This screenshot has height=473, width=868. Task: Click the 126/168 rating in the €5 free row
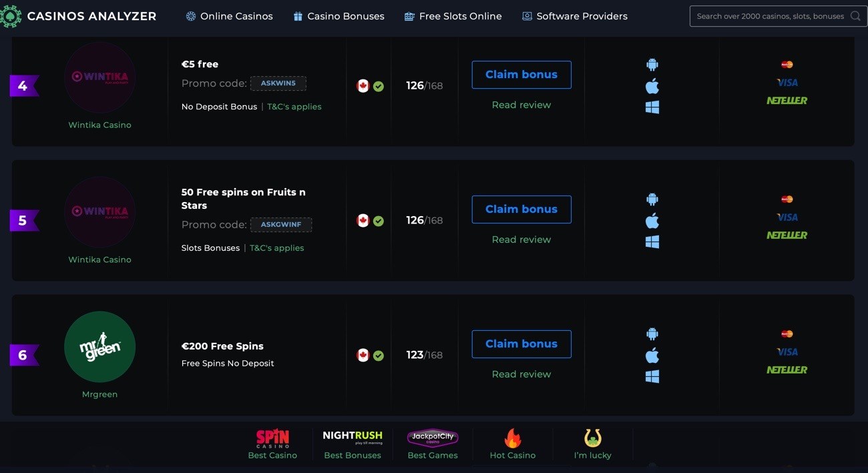coord(425,86)
